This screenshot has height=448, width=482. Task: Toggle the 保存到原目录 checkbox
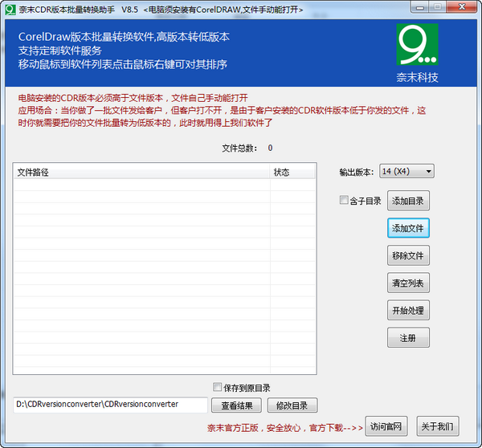[x=218, y=387]
